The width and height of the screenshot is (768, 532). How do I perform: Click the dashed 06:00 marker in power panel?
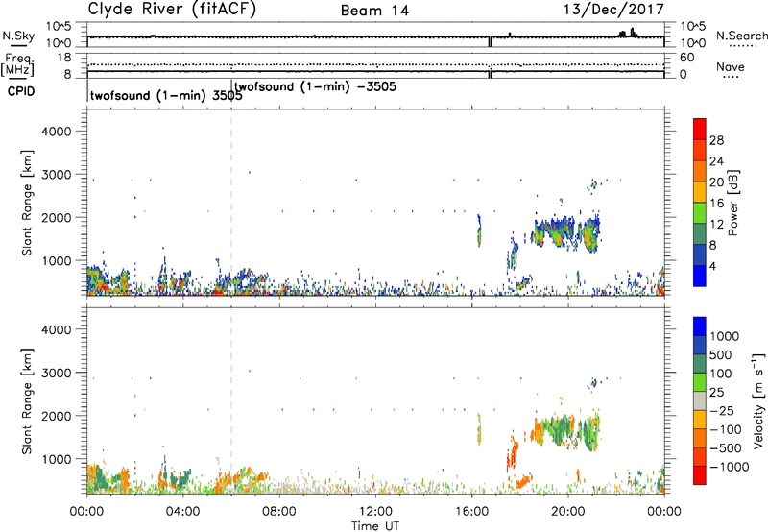(x=231, y=203)
